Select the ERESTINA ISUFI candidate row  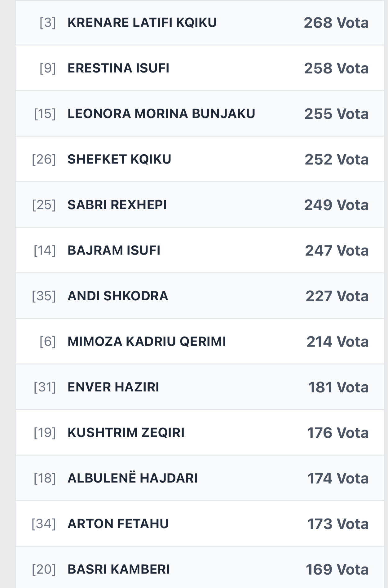pyautogui.click(x=118, y=68)
